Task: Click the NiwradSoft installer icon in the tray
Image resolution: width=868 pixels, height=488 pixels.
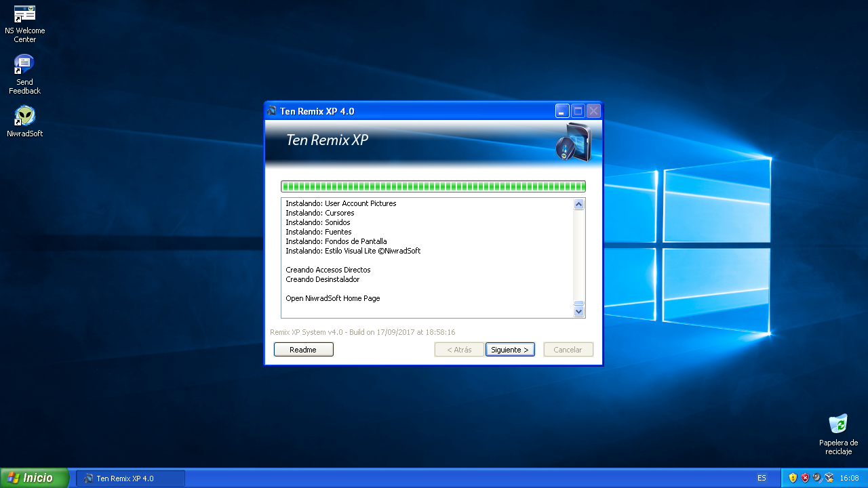Action: coord(829,477)
